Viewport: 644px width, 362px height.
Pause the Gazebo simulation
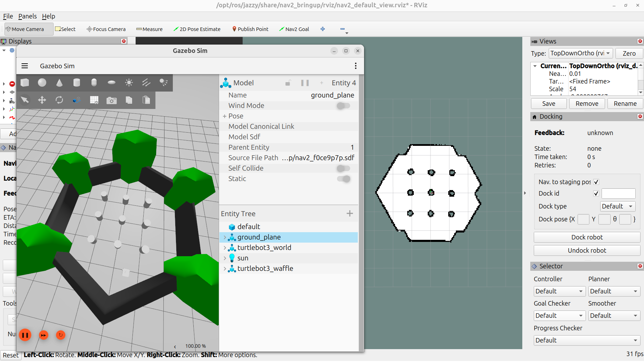(25, 335)
